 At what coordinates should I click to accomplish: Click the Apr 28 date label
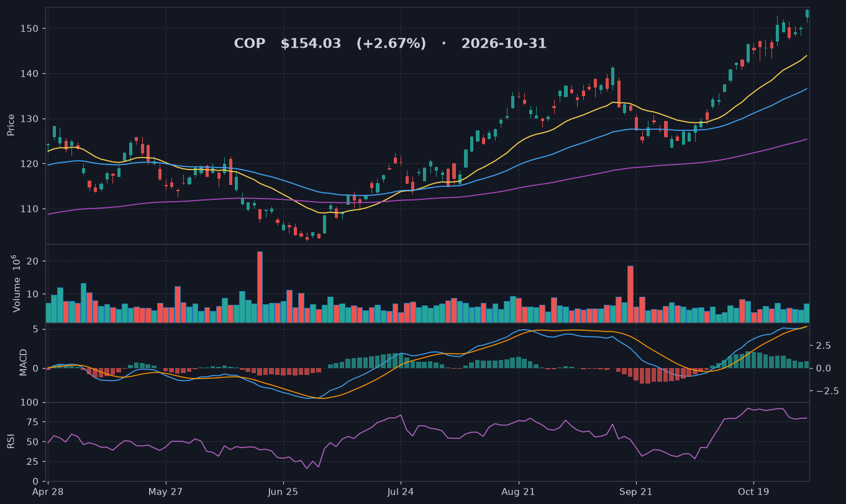click(48, 492)
